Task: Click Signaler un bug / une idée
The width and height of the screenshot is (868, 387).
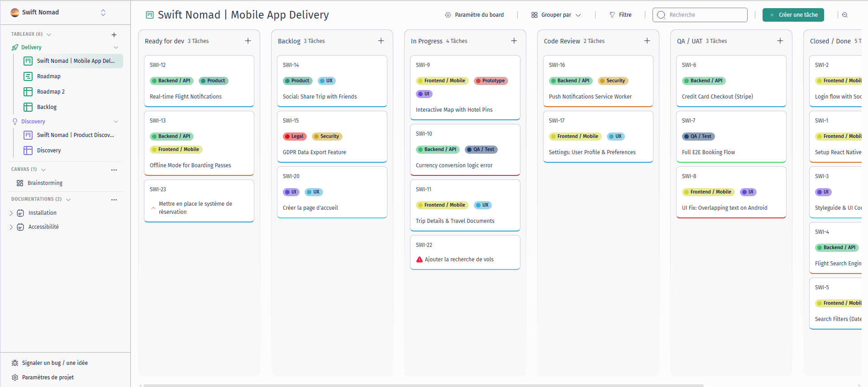Action: tap(50, 363)
